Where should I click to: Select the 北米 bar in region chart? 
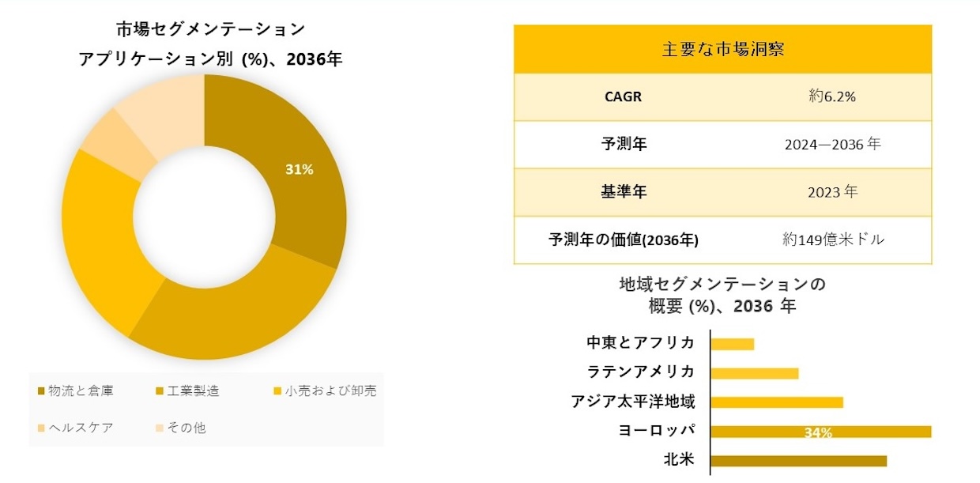coord(798,461)
